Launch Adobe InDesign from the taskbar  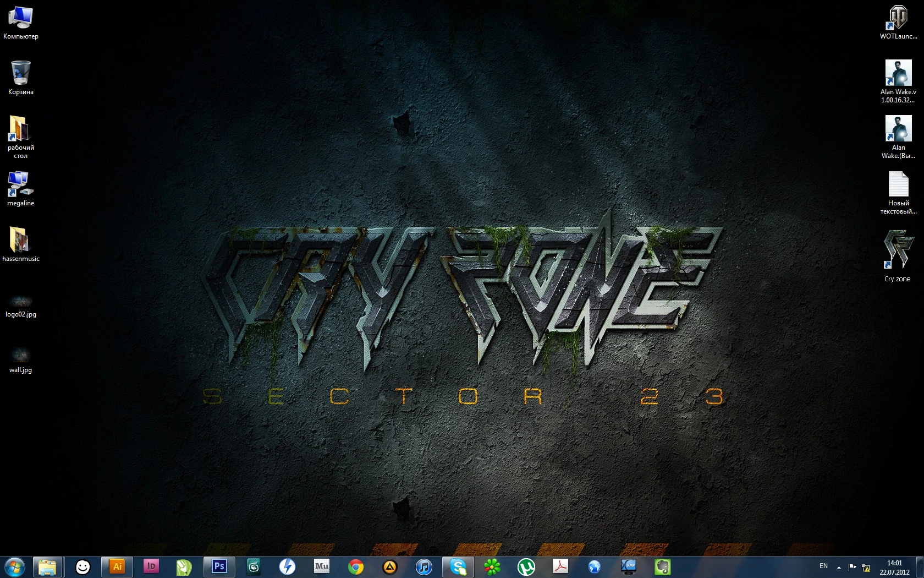[151, 566]
